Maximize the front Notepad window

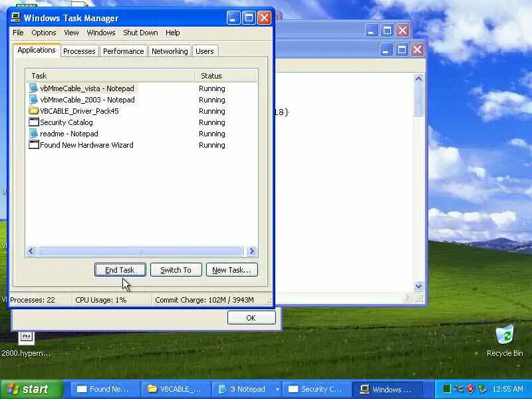402,50
